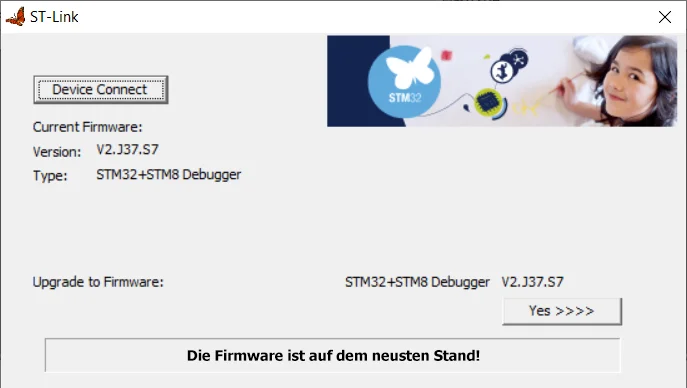The width and height of the screenshot is (687, 388).
Task: Click the Type: field label
Action: click(x=50, y=176)
